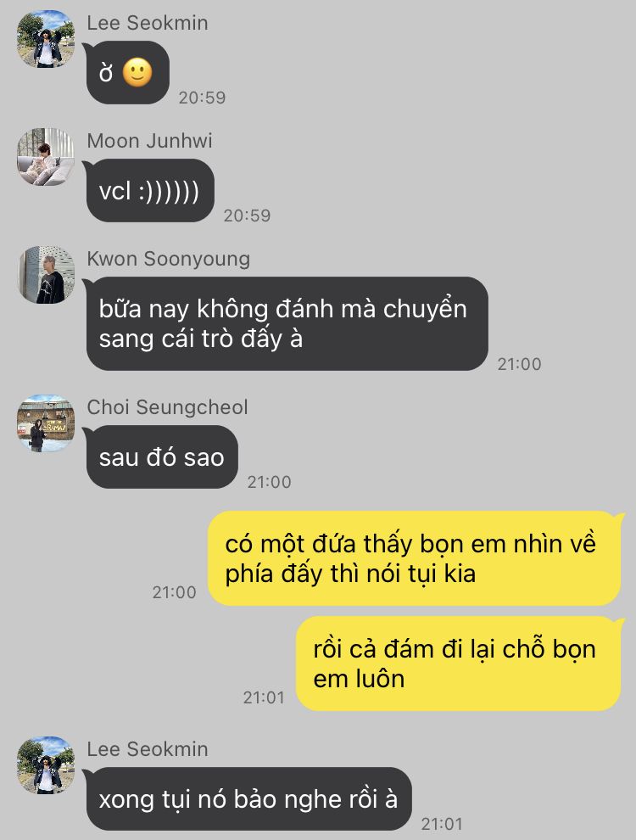
Task: View Choi Seungcheol's profile avatar
Action: (x=46, y=423)
